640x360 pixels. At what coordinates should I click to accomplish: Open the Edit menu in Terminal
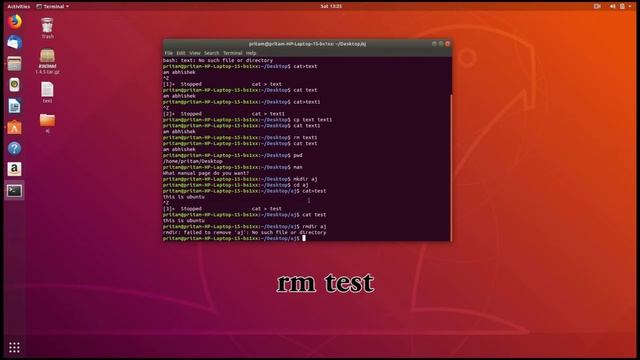[181, 53]
